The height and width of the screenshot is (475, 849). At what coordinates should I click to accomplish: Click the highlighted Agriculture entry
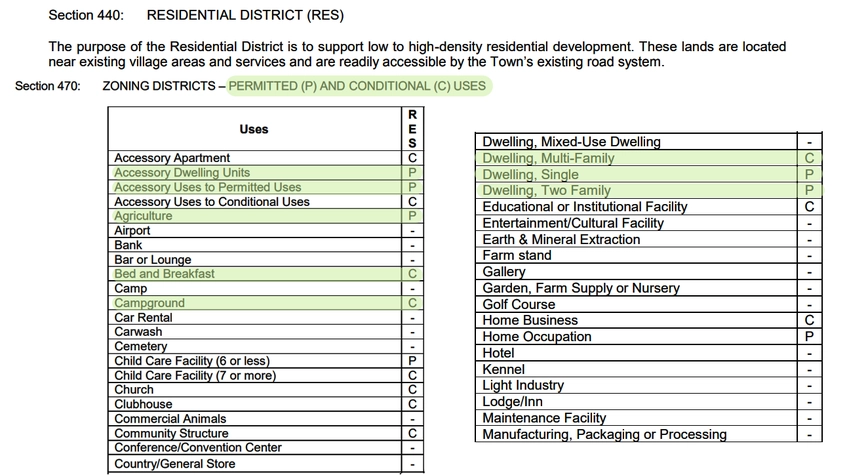pyautogui.click(x=143, y=216)
